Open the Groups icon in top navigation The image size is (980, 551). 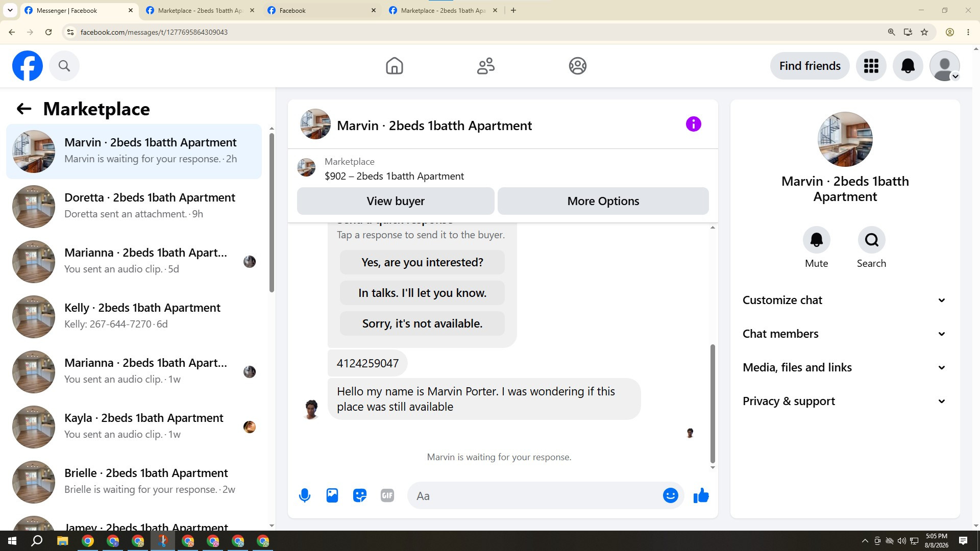[x=577, y=66]
